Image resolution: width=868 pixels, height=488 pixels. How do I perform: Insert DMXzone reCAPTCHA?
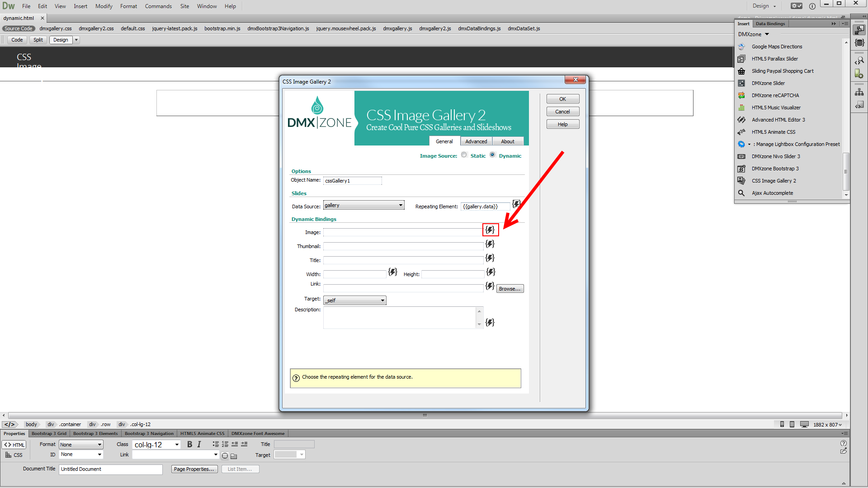[775, 95]
